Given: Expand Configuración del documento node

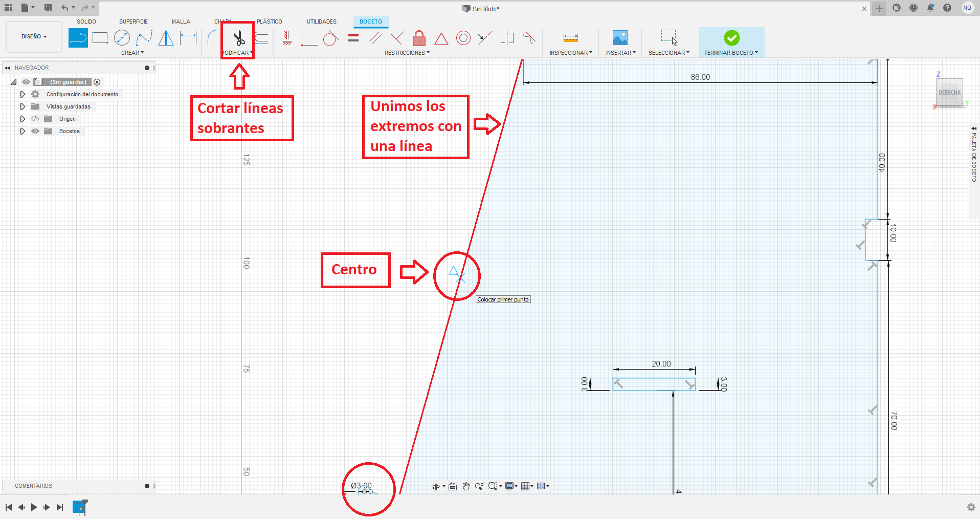Looking at the screenshot, I should pyautogui.click(x=23, y=94).
